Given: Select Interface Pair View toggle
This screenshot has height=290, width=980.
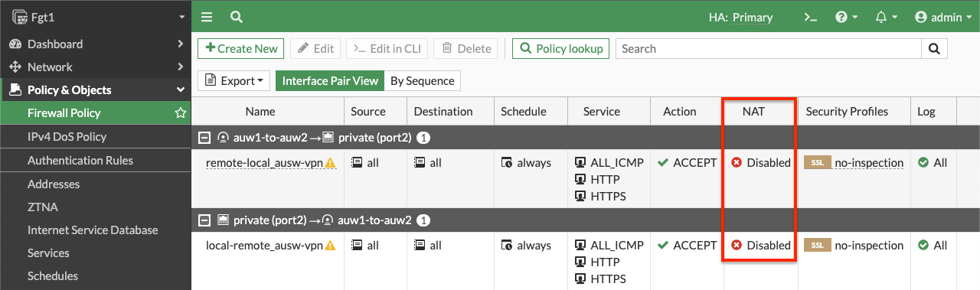Looking at the screenshot, I should point(330,80).
